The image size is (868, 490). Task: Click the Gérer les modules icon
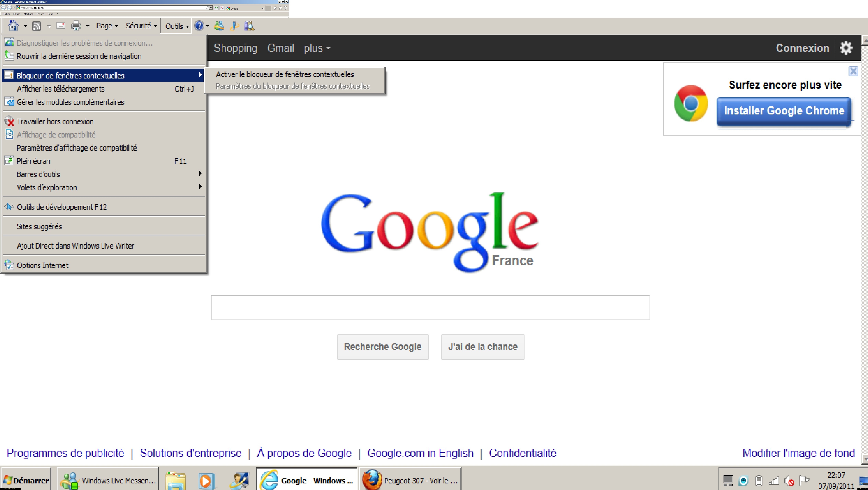(x=9, y=101)
